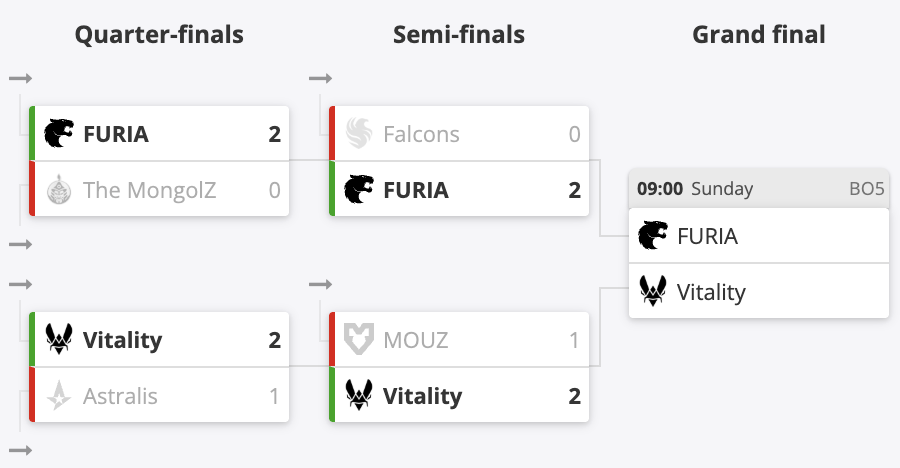This screenshot has width=900, height=468.
Task: Select the Quarter-finals column heading
Action: [160, 35]
